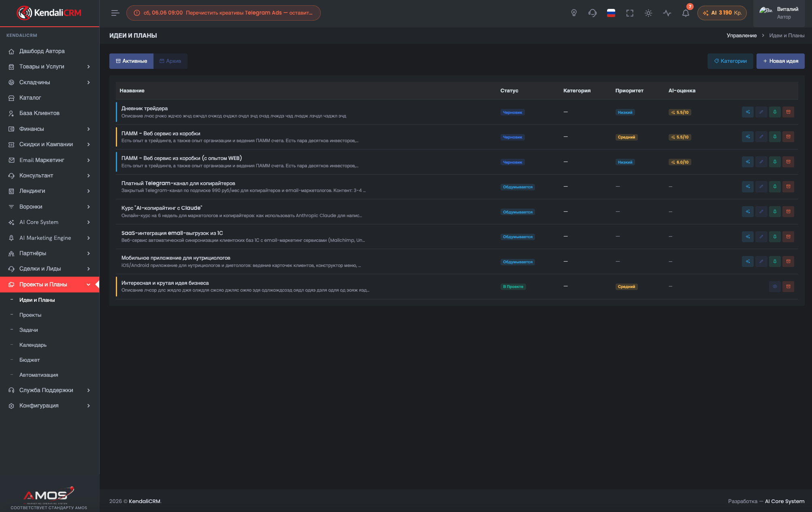Image resolution: width=812 pixels, height=512 pixels.
Task: Run AI evaluation for Мобильное приложение для нутрициологов
Action: tap(748, 262)
